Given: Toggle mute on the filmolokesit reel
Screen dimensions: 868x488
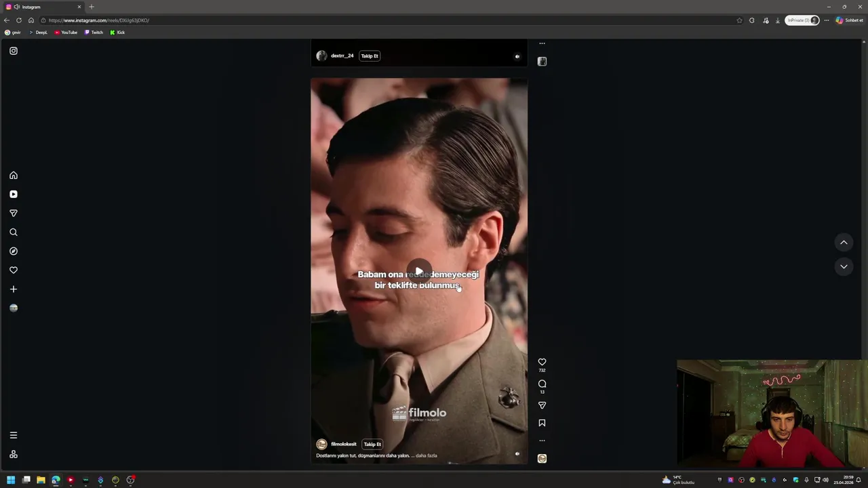Looking at the screenshot, I should pyautogui.click(x=517, y=454).
